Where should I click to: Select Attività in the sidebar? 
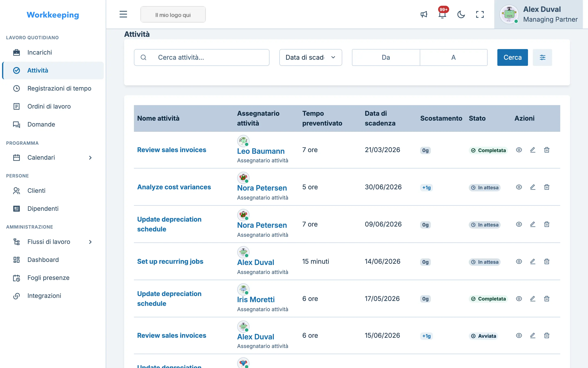point(53,70)
